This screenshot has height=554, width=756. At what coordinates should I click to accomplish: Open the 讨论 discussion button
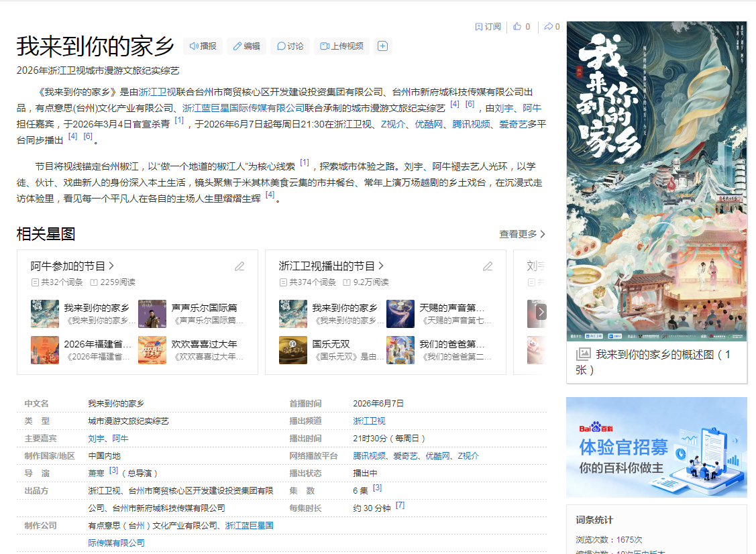[x=290, y=46]
